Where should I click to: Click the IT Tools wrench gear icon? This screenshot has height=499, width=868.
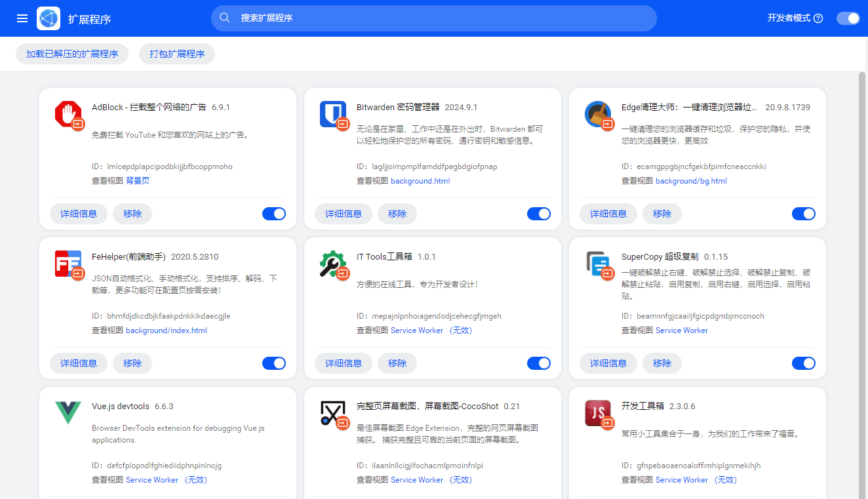click(332, 264)
